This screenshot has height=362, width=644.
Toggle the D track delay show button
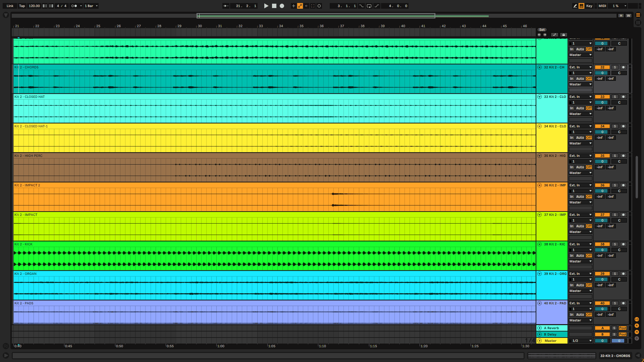[x=637, y=338]
